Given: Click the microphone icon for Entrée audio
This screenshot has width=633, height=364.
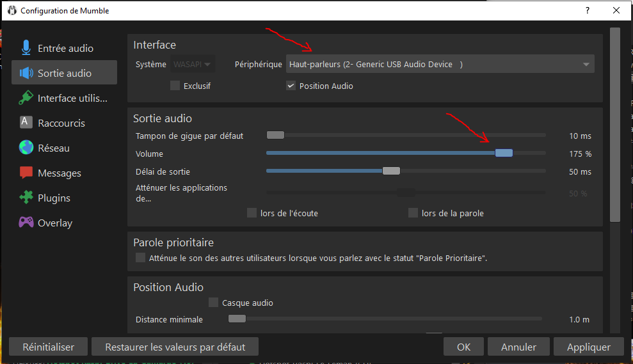Looking at the screenshot, I should click(x=26, y=47).
